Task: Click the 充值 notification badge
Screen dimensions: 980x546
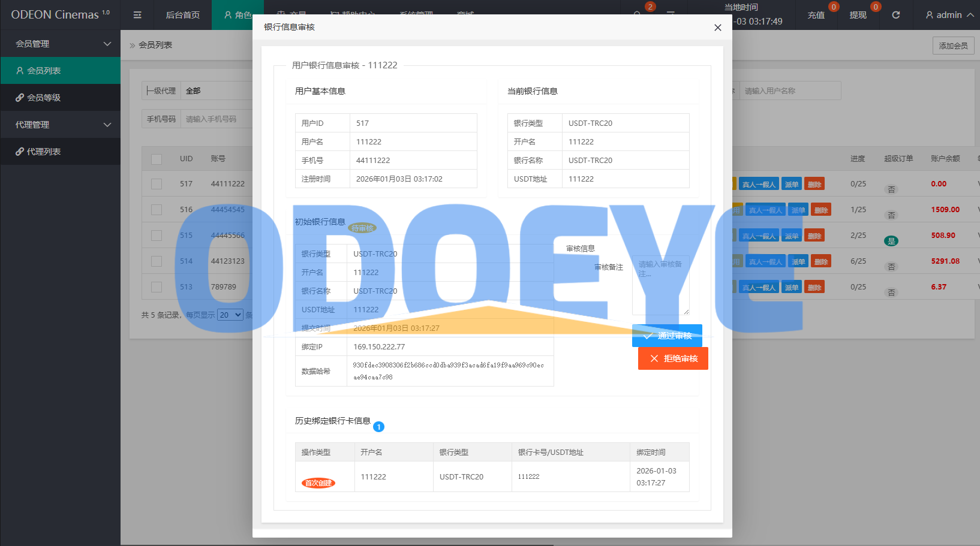Action: click(833, 7)
